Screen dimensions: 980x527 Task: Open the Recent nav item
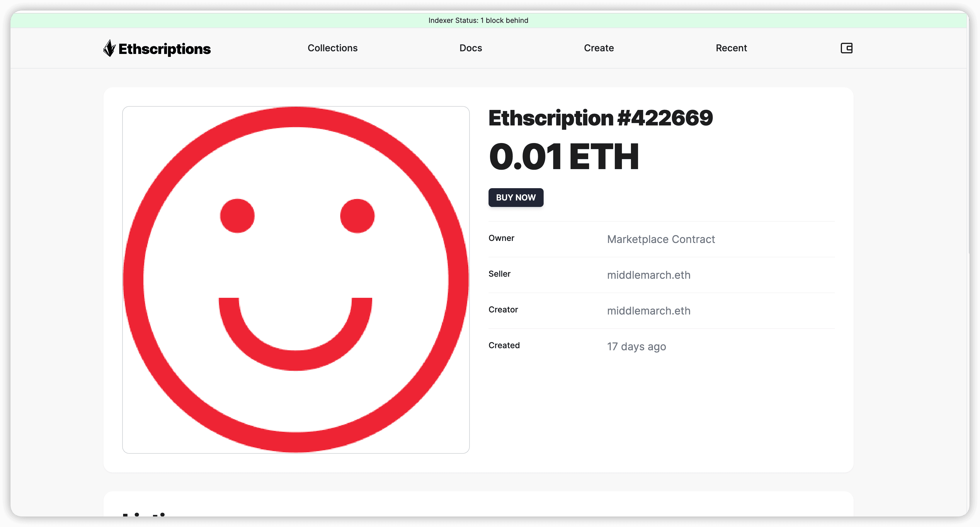tap(731, 48)
